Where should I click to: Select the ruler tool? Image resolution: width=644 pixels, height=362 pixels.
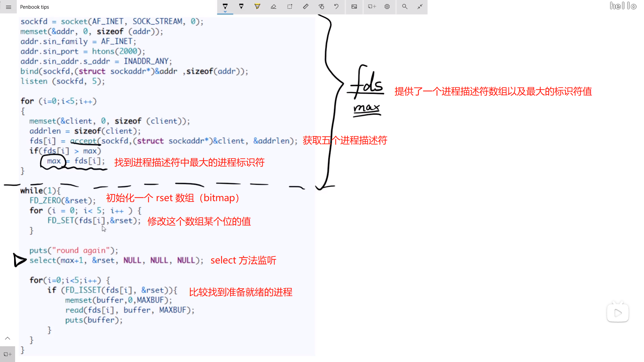point(306,6)
